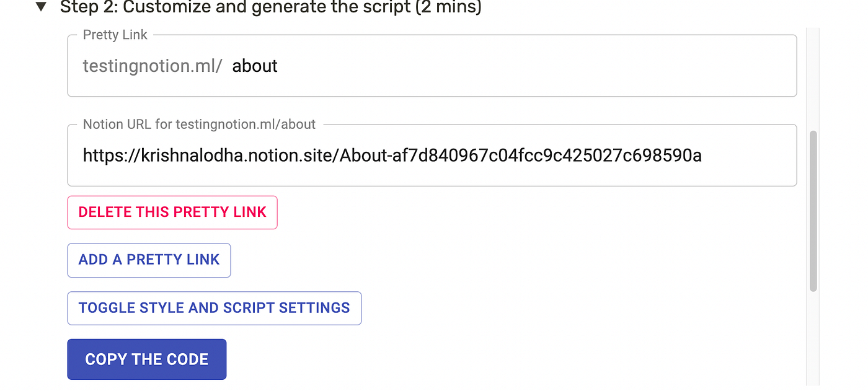
Task: Click the Notion URL field label
Action: (x=199, y=124)
